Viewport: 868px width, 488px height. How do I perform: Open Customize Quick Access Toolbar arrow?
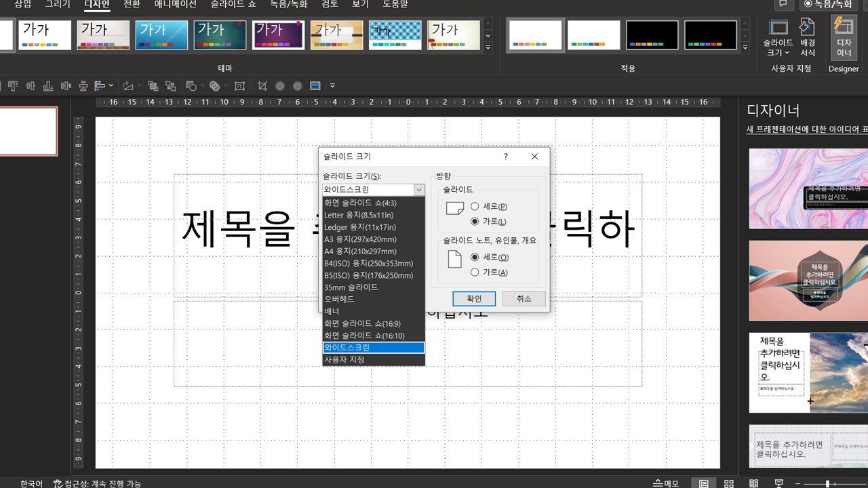click(x=332, y=86)
